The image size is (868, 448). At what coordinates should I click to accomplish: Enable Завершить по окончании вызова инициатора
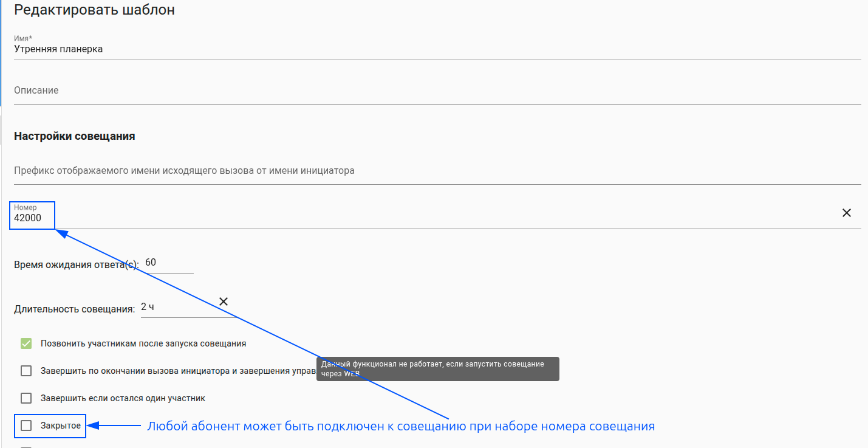(26, 371)
